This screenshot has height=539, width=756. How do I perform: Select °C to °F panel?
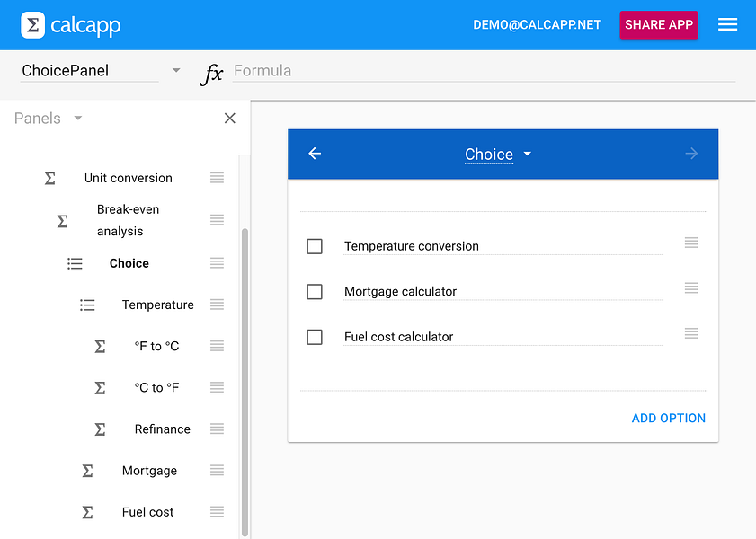tap(156, 388)
